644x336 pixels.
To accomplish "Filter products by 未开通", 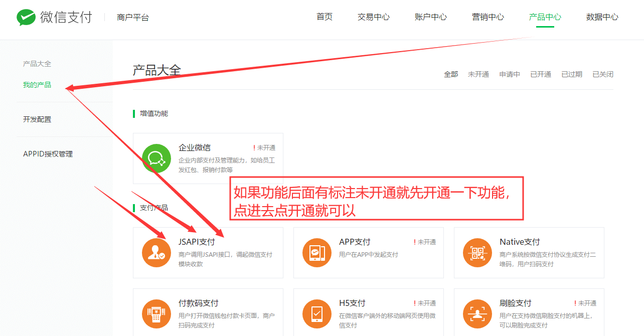I will point(478,74).
